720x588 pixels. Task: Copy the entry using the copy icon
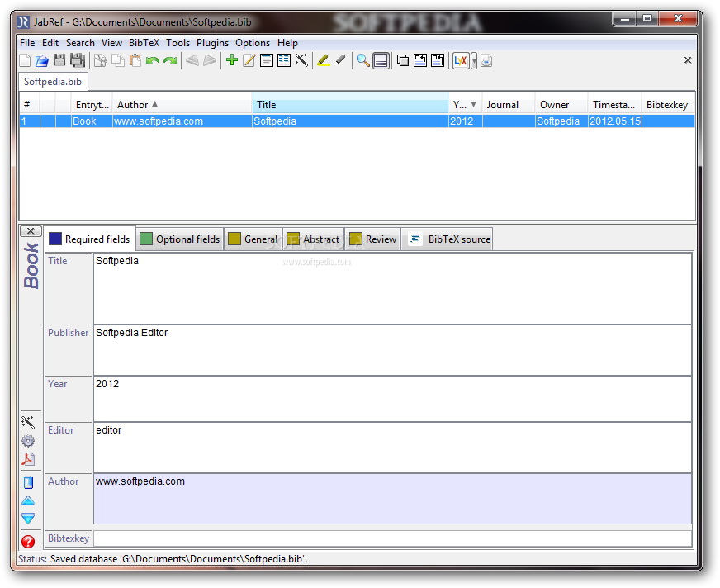pos(118,60)
